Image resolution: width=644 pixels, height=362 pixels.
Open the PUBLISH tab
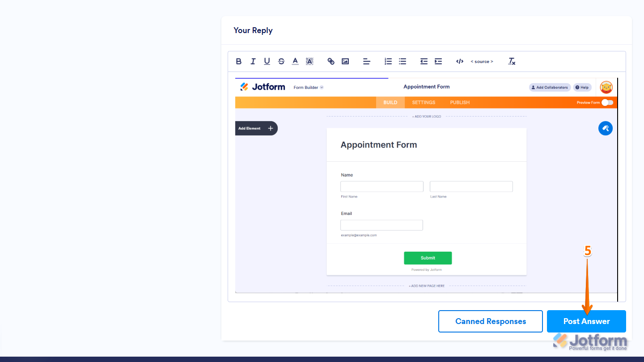459,102
